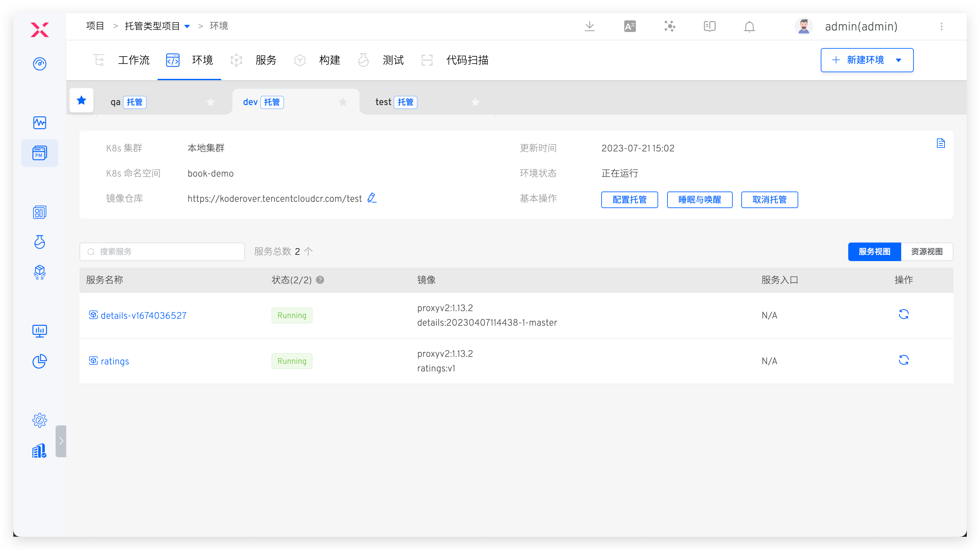
Task: Toggle favorite star on qa environment
Action: [x=210, y=102]
